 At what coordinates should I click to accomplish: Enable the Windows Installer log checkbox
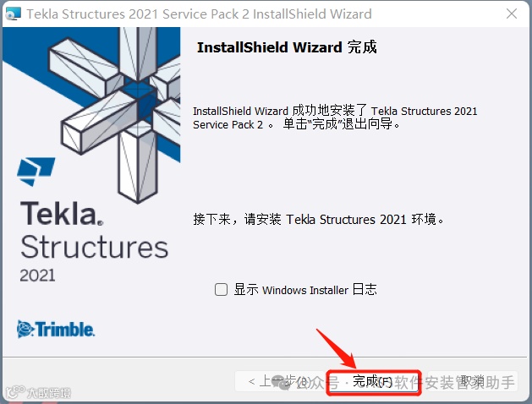pos(221,290)
